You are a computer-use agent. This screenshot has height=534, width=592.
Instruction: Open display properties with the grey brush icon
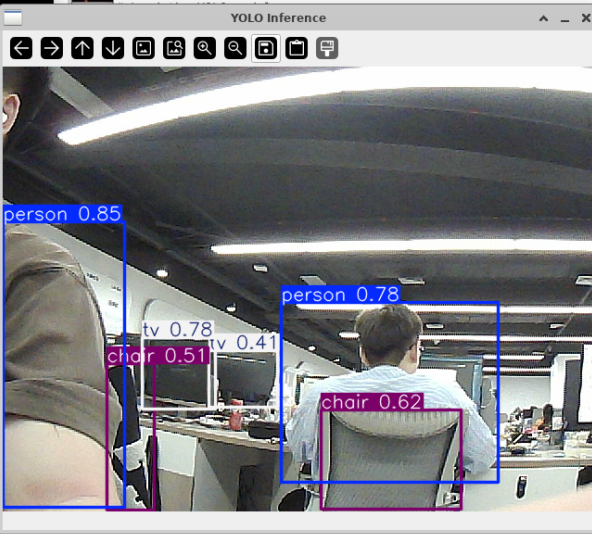[327, 48]
